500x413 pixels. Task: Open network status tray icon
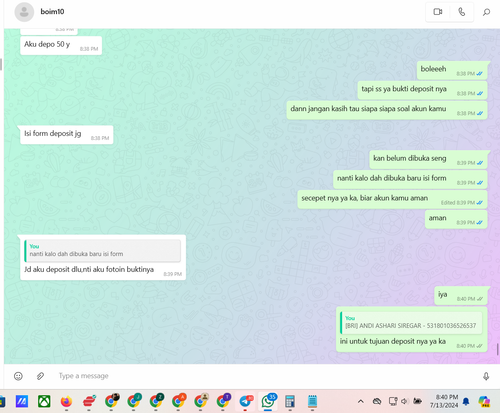[393, 401]
